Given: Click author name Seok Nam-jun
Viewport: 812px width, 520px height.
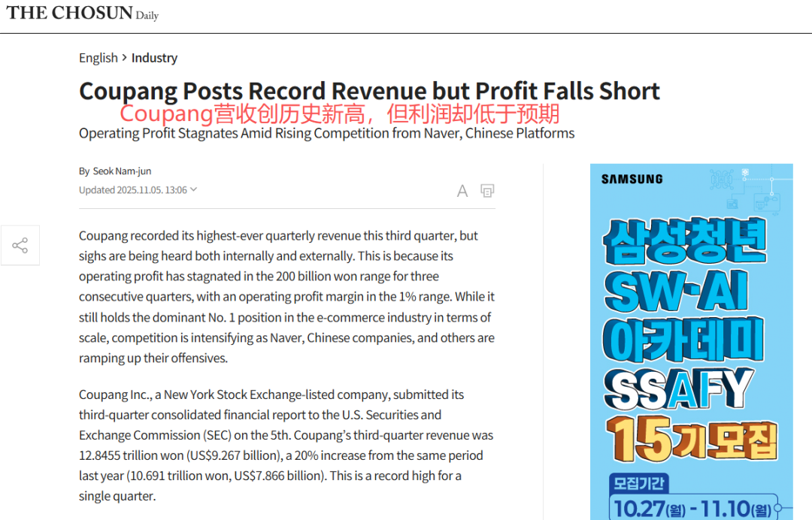Looking at the screenshot, I should coord(122,171).
